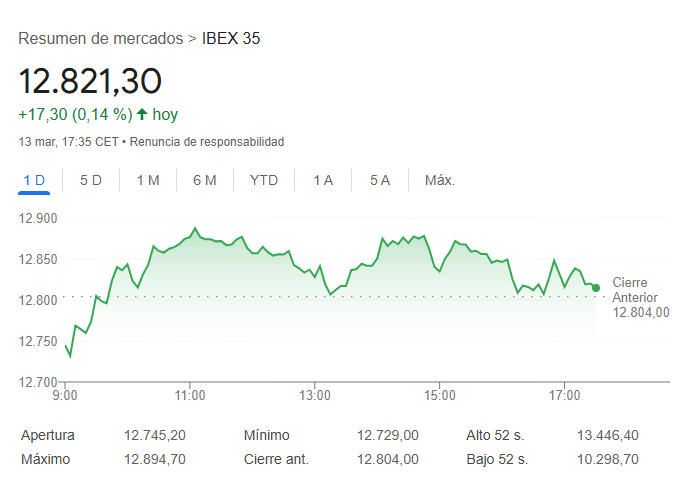Click the current price 12.821,30
Image resolution: width=694 pixels, height=486 pixels.
pos(90,81)
